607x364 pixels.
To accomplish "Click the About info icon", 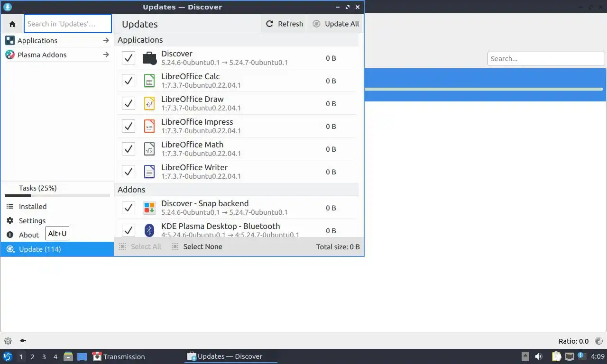I will click(10, 235).
